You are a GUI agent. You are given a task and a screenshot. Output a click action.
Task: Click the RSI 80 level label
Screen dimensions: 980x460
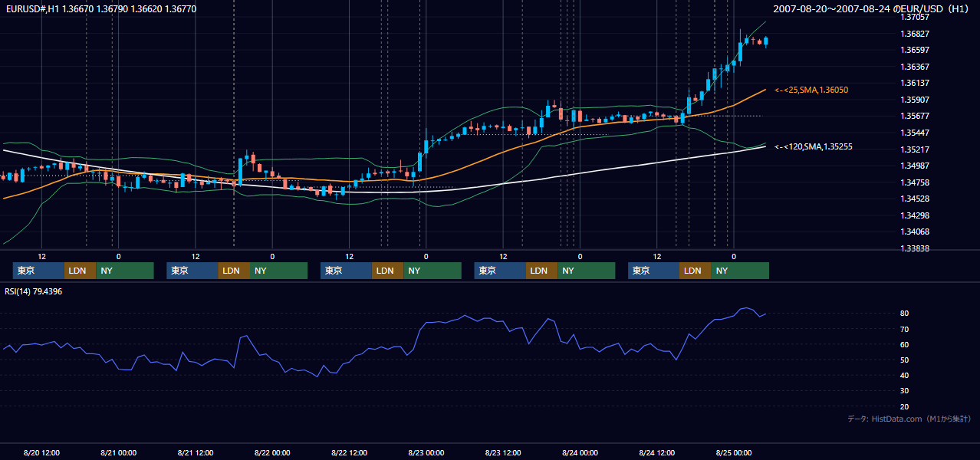[x=904, y=314]
